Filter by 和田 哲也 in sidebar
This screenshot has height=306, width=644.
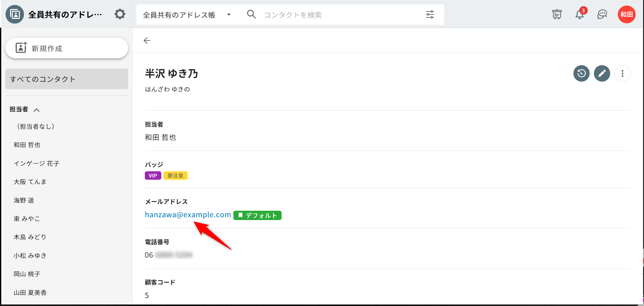27,145
